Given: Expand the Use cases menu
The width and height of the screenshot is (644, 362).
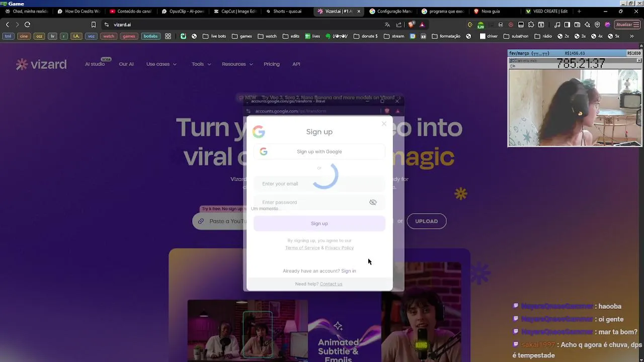Looking at the screenshot, I should 161,64.
